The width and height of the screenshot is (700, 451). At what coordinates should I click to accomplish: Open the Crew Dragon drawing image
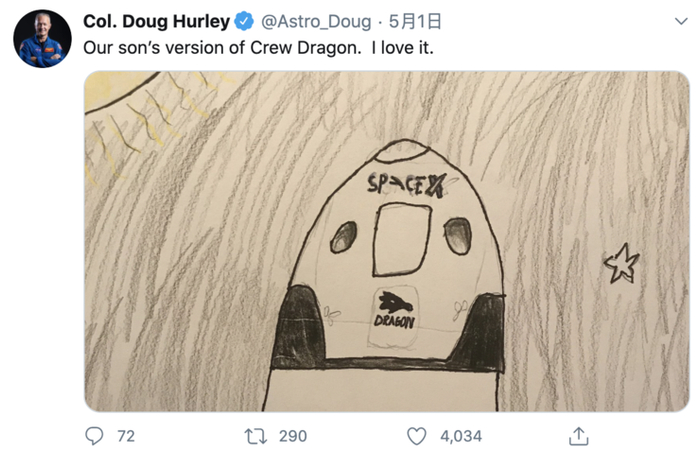coord(387,241)
